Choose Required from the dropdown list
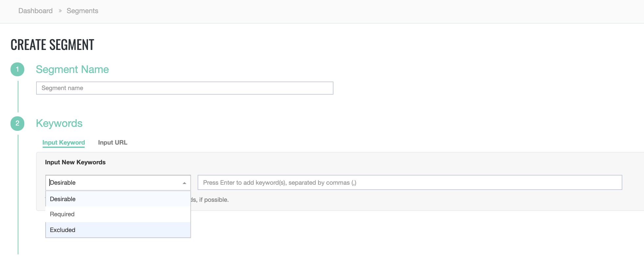The image size is (644, 257). pyautogui.click(x=62, y=214)
